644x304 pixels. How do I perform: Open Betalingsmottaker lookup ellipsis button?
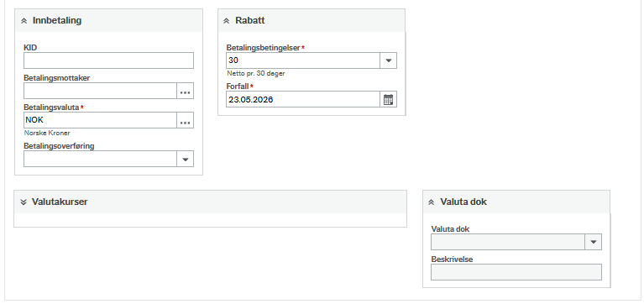(x=186, y=91)
